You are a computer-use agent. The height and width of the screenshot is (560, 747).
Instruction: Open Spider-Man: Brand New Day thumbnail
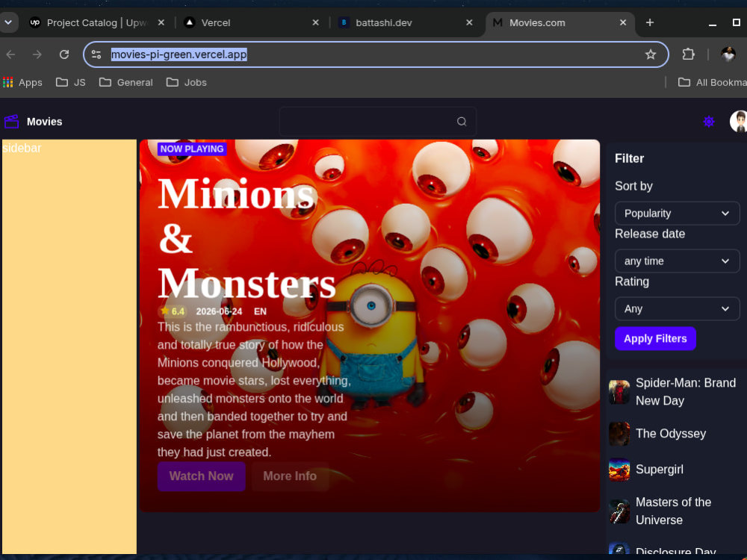point(619,392)
